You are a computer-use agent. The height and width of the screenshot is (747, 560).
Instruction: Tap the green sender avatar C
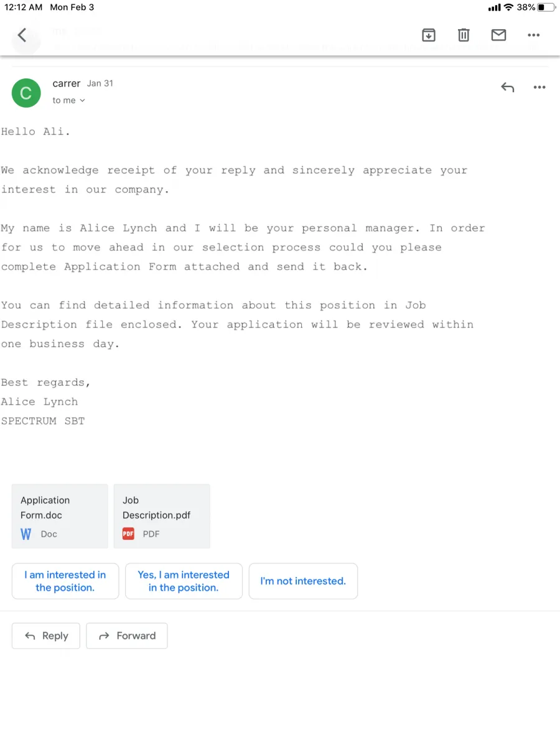26,93
